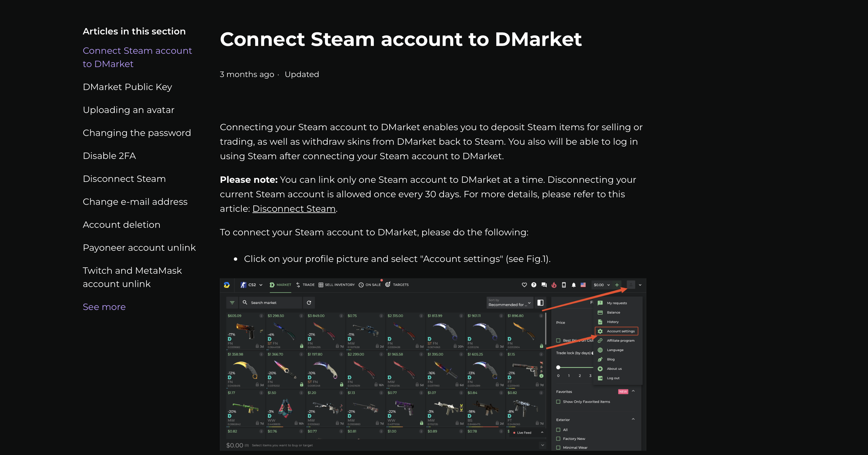Check the Exterior All checkbox
This screenshot has height=455, width=868.
[x=558, y=430]
